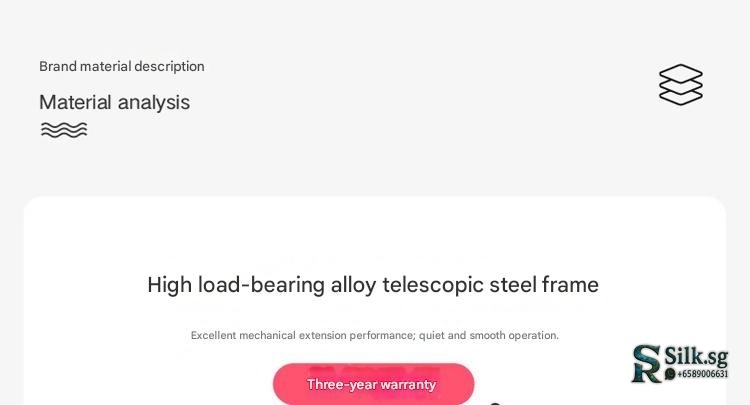Click "Material" in the Material analysis heading
Screen dimensions: 750x405
click(75, 102)
